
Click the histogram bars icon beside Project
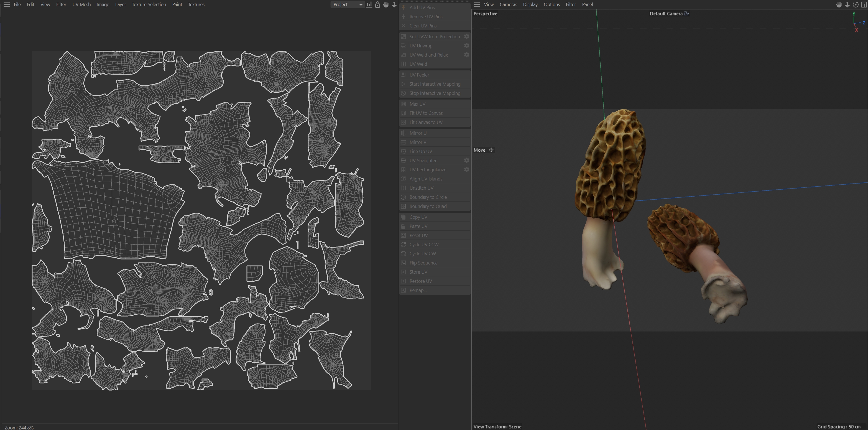[369, 4]
